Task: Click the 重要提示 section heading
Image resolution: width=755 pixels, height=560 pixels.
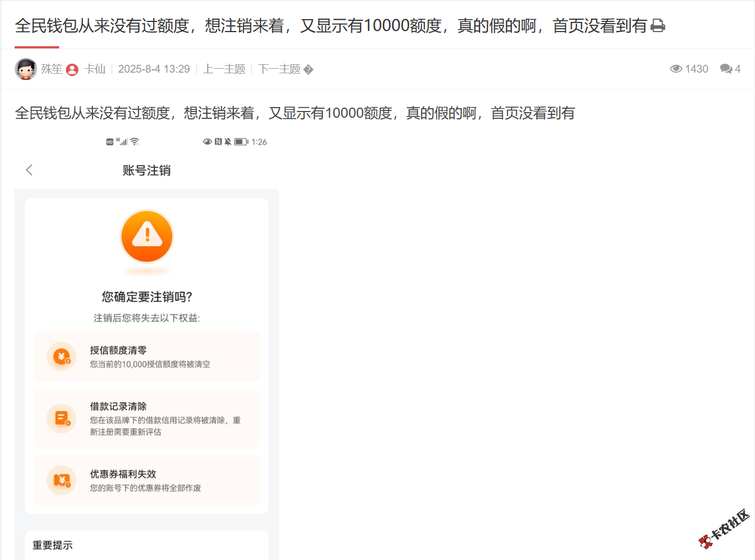Action: 52,545
